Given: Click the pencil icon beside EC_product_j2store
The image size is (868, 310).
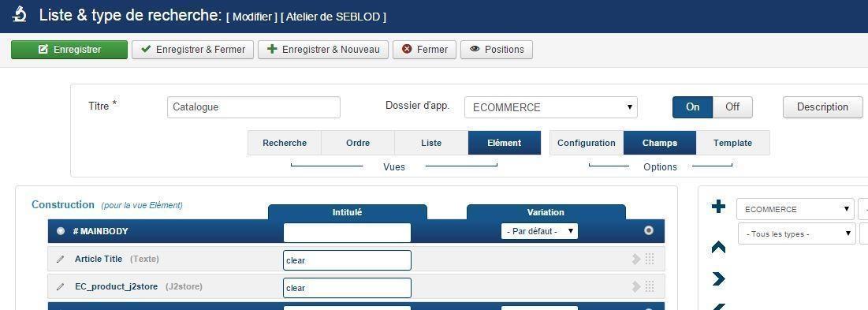Looking at the screenshot, I should click(x=61, y=287).
